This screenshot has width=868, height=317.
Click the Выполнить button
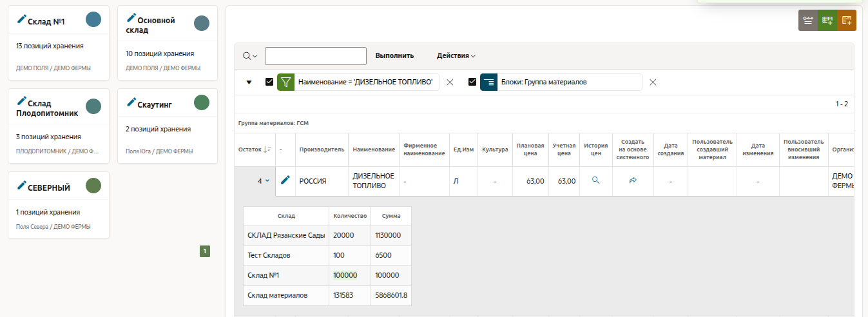tap(394, 56)
